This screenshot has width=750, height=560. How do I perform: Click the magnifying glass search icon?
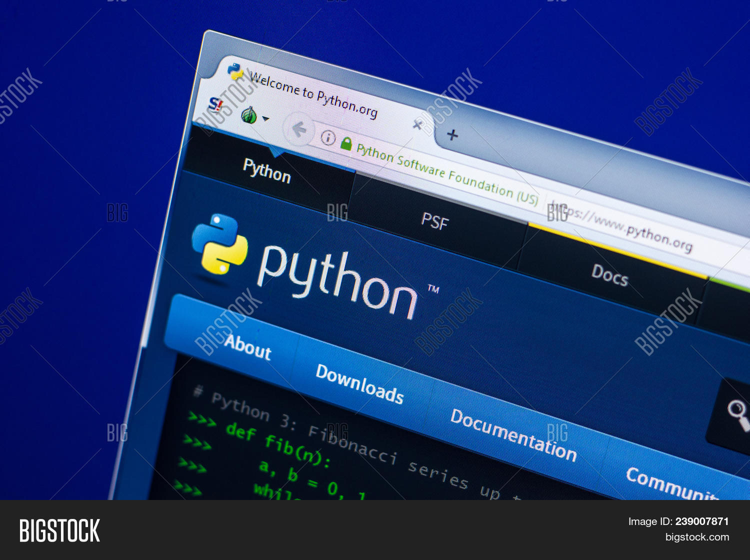tap(737, 413)
